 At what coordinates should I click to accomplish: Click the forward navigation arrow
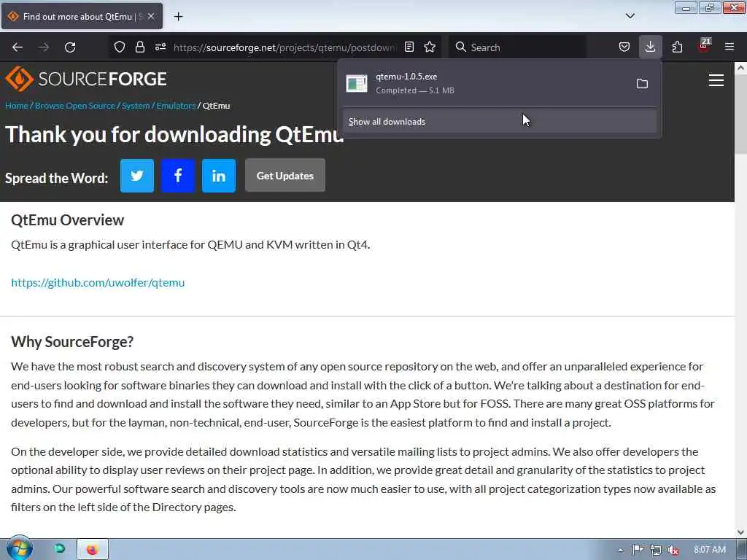point(44,47)
